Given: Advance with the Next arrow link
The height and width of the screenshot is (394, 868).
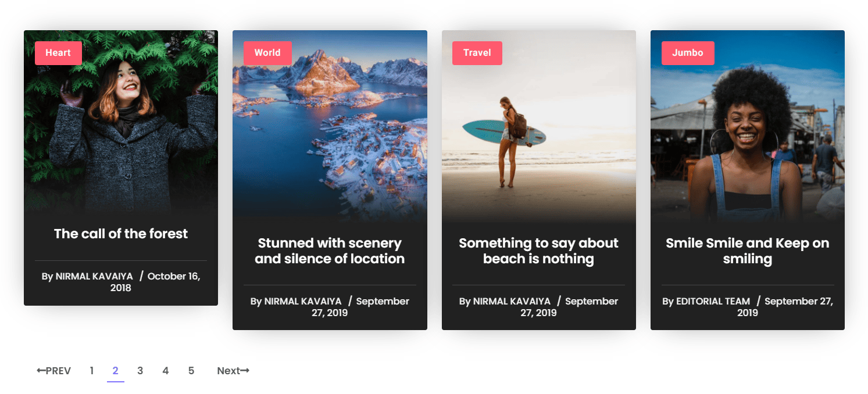Looking at the screenshot, I should coord(233,371).
